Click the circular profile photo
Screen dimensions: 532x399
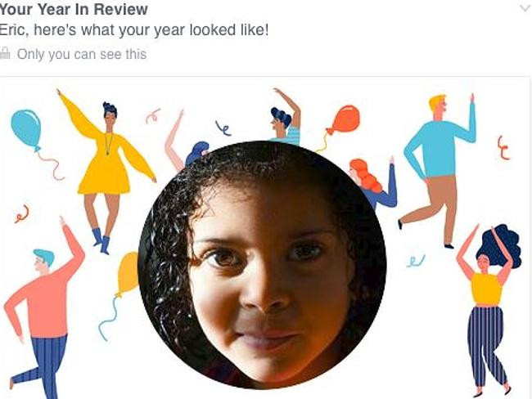pos(262,265)
